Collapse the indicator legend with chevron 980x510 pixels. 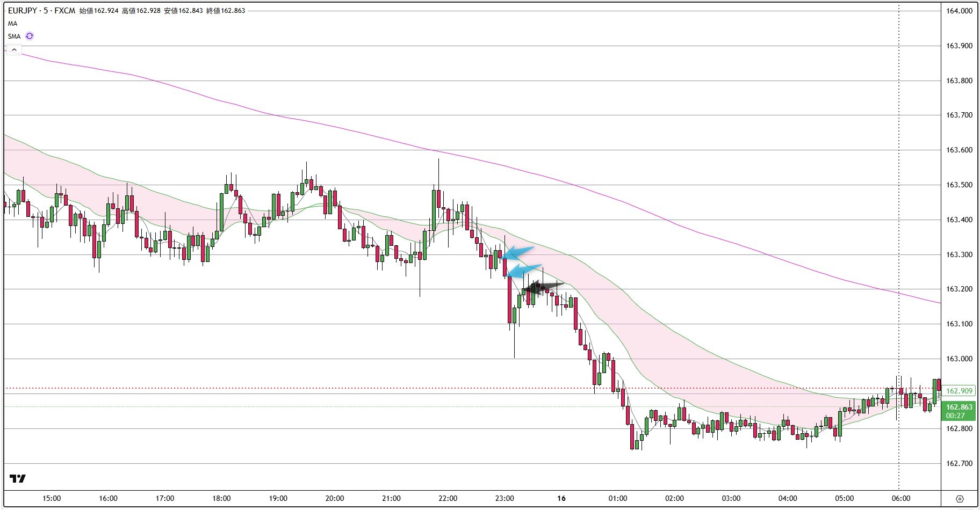point(14,50)
